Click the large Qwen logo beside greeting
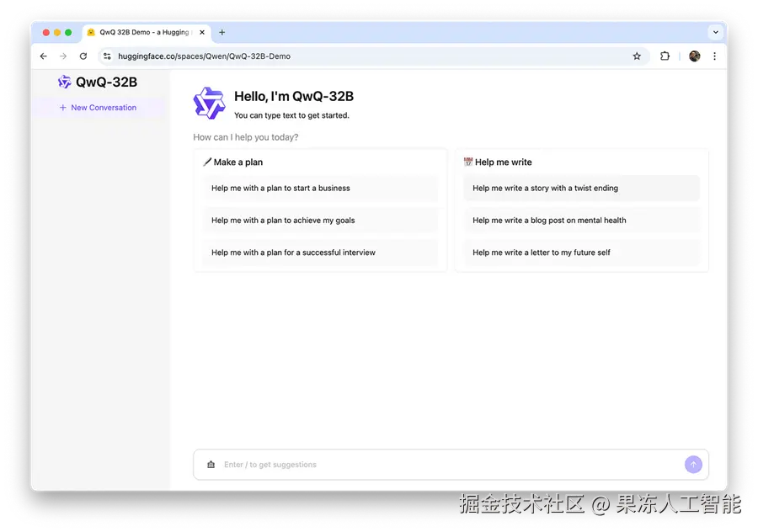 (210, 103)
